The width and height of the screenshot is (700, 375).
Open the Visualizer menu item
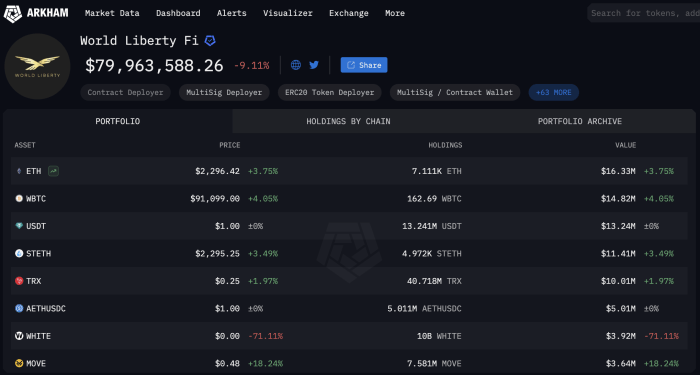(288, 13)
